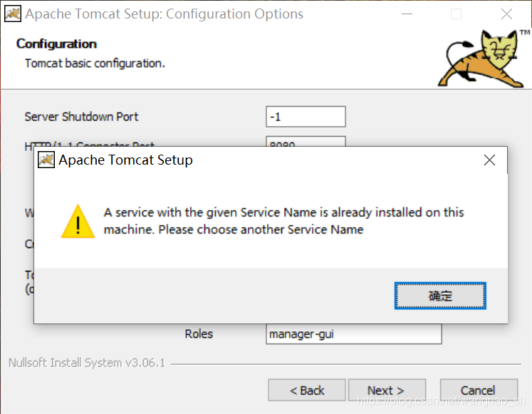Click the Nullsoft Install System v3.06.1 text
Screen dimensions: 532x414
[x=87, y=363]
